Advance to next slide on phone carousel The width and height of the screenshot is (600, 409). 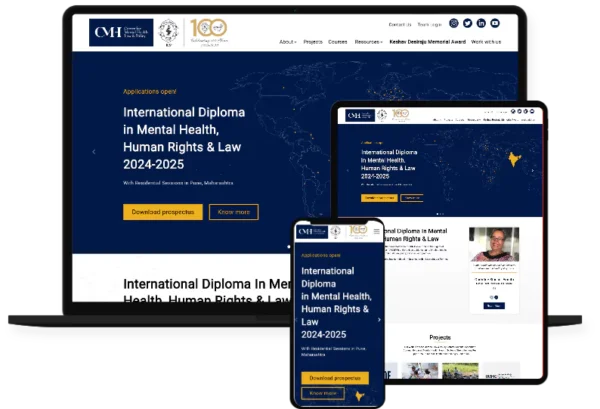379,319
